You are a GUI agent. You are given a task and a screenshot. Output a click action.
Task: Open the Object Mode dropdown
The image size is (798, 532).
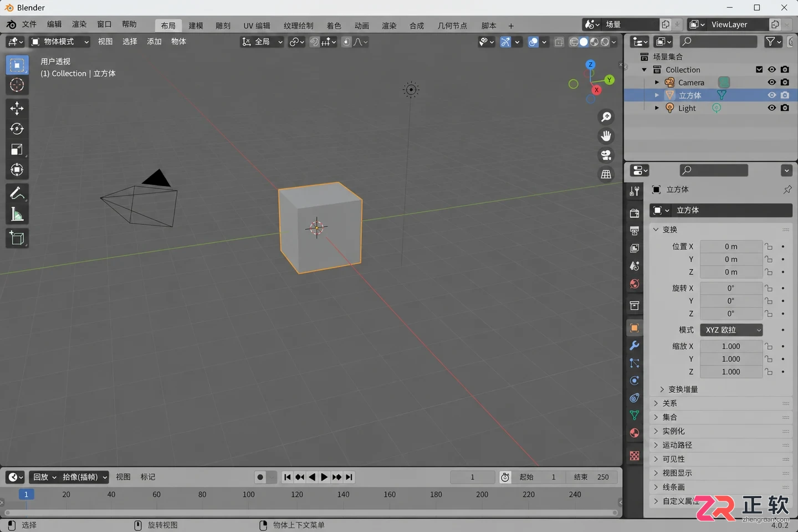pos(60,42)
